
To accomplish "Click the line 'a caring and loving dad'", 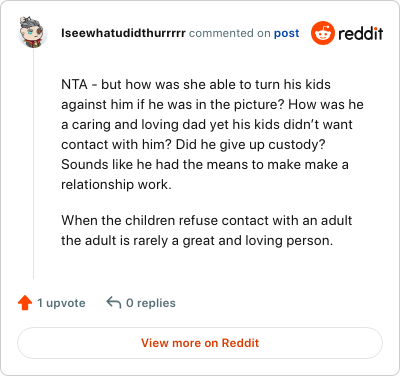I will (x=207, y=125).
